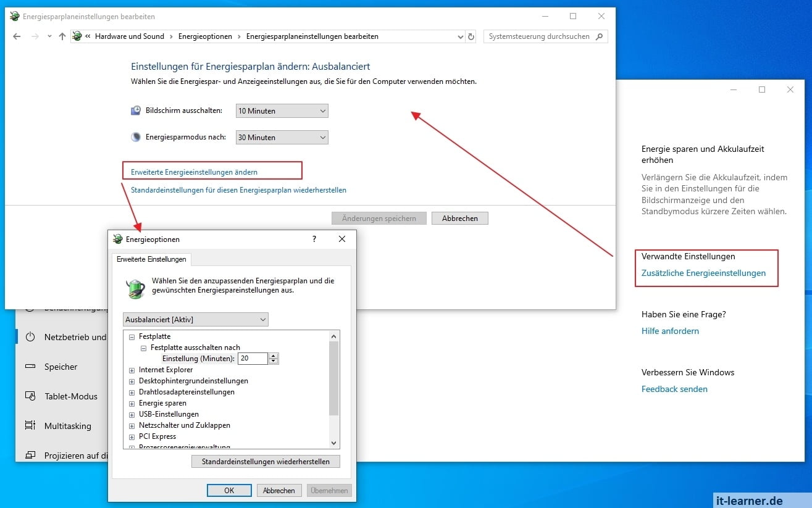The height and width of the screenshot is (508, 812).
Task: Open the Bildschirm ausschalten dropdown
Action: tap(282, 111)
